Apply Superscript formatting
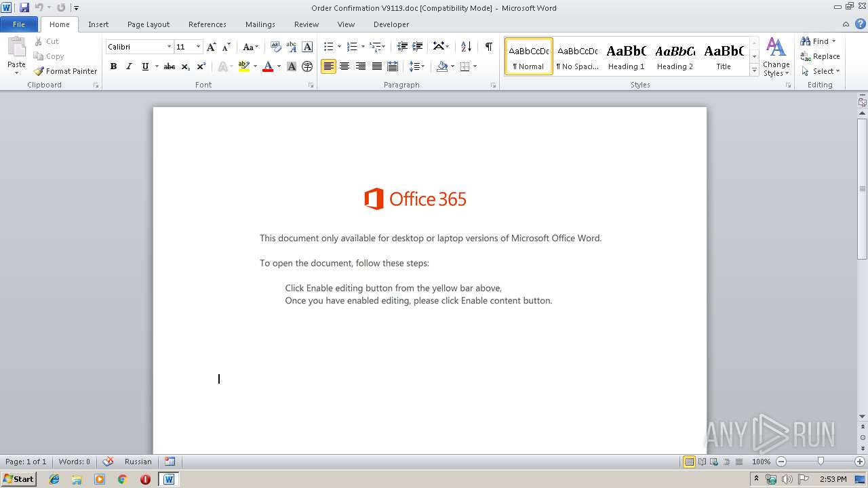Viewport: 868px width, 488px height. pyautogui.click(x=201, y=66)
